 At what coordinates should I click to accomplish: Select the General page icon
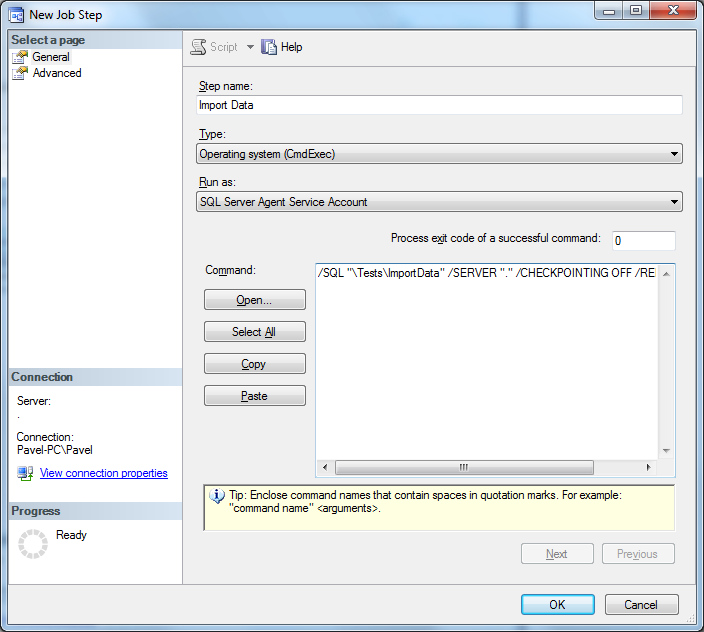[x=20, y=57]
